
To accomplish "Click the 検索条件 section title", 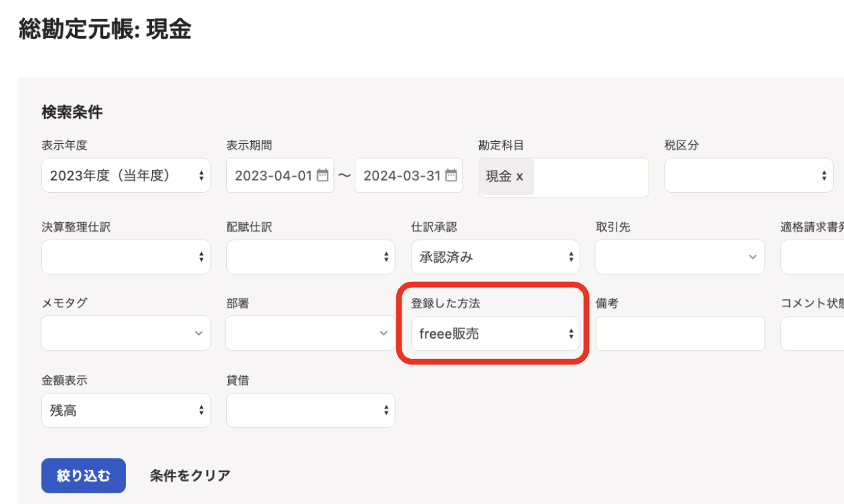I will pos(72,112).
